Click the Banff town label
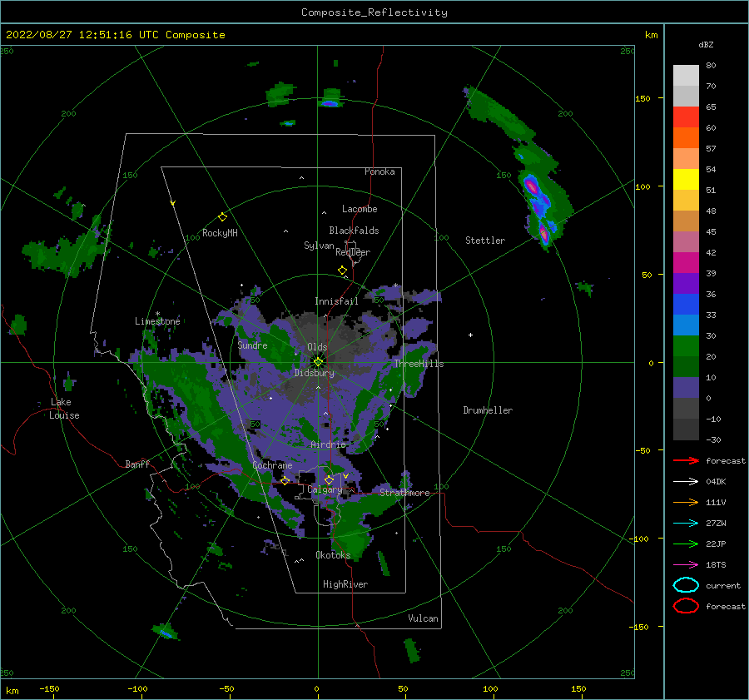Screen dimensions: 749x700 tap(137, 464)
